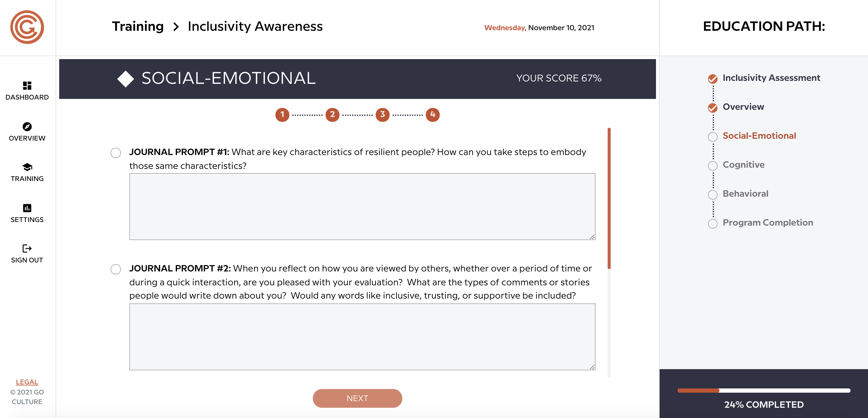Click the Go Culture logo icon
Screen dimensions: 868x418
click(27, 27)
